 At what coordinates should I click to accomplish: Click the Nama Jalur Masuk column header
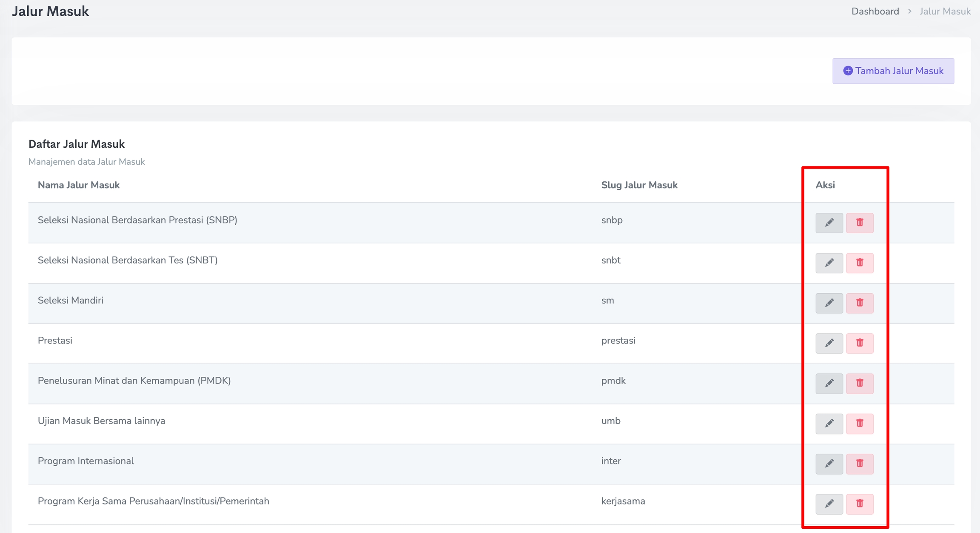click(x=79, y=185)
